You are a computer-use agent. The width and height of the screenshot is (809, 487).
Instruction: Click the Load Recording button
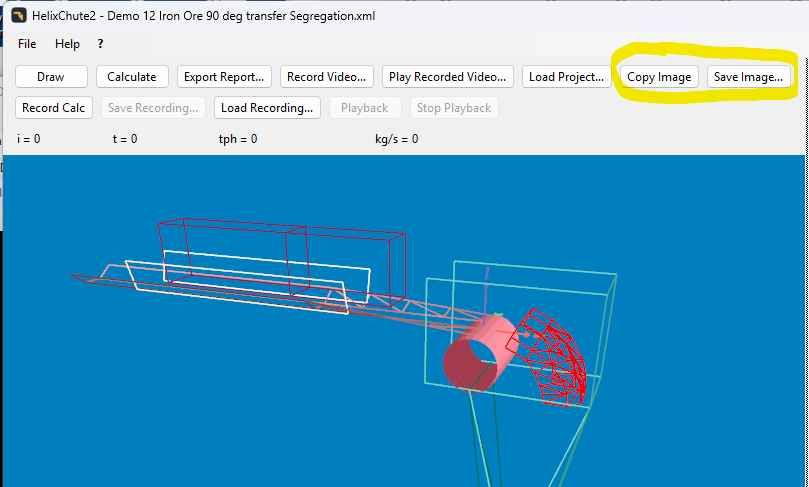267,108
